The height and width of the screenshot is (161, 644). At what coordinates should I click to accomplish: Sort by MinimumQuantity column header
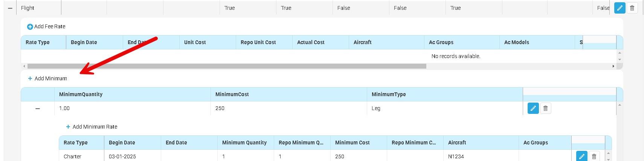[81, 94]
